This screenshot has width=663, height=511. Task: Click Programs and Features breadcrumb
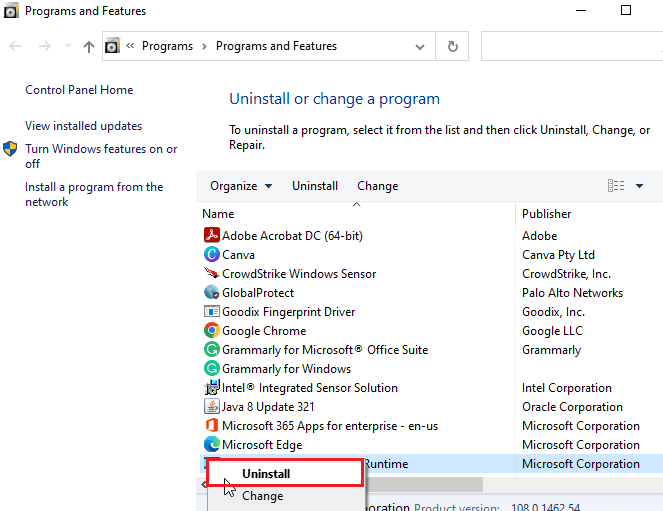point(276,46)
